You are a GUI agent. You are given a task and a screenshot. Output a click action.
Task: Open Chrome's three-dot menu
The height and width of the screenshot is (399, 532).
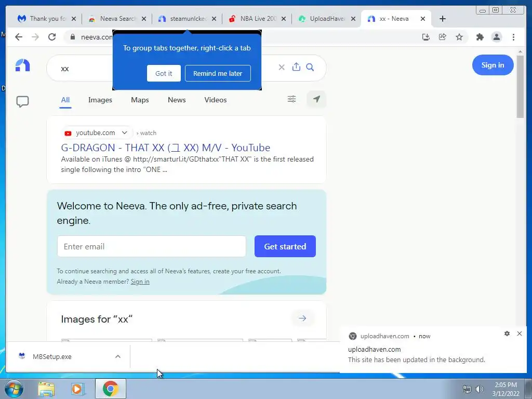[x=513, y=37]
